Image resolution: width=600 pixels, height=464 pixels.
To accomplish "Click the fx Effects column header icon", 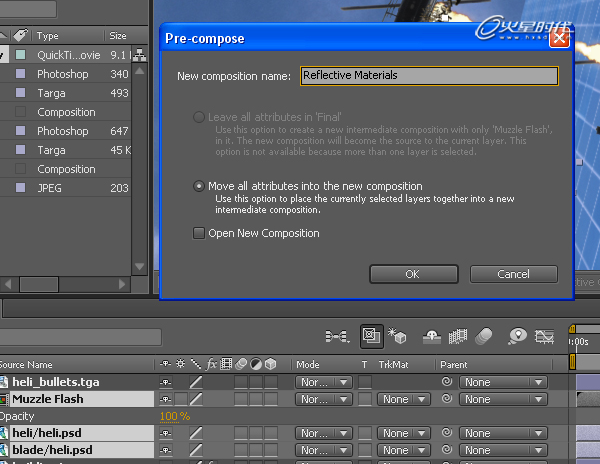I will coord(211,364).
